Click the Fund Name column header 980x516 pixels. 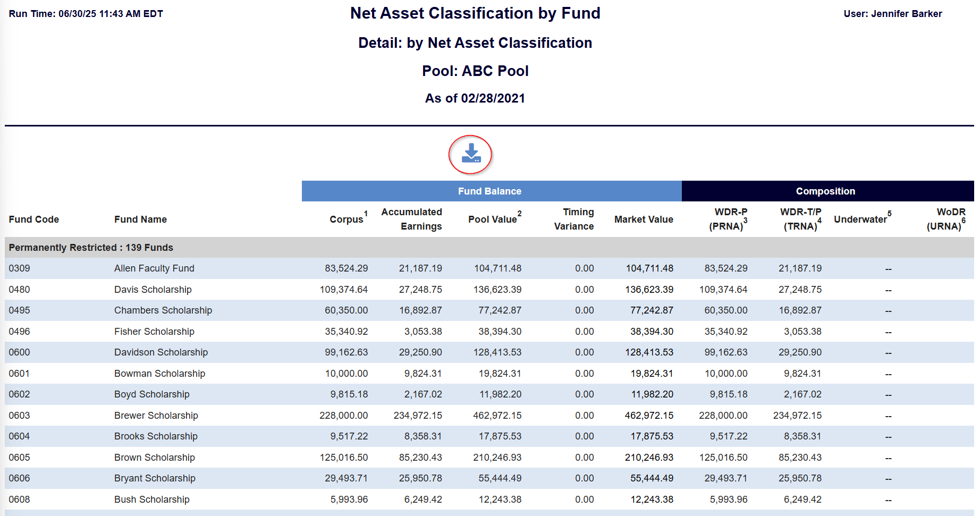tap(140, 219)
